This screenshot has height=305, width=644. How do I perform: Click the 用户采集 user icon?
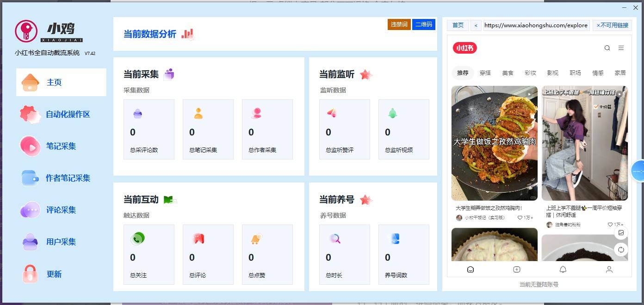30,242
